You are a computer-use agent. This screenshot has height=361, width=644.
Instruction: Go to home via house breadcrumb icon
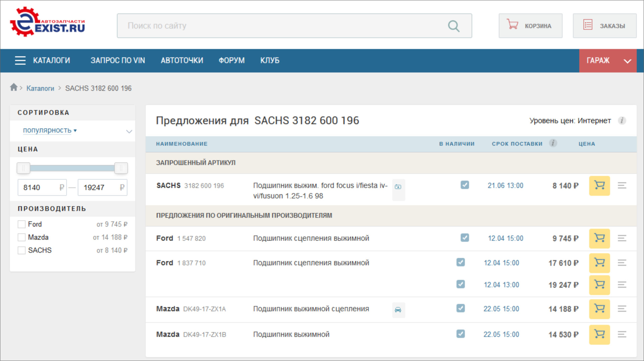pyautogui.click(x=13, y=87)
